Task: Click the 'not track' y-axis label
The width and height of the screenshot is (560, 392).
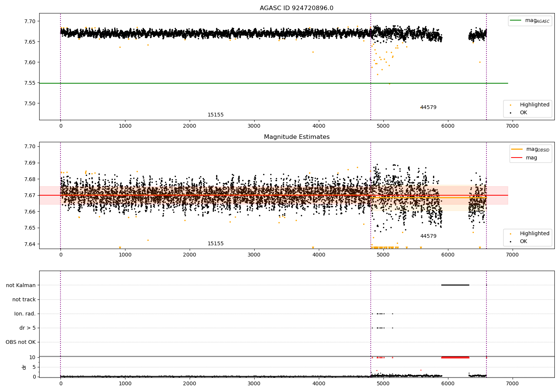Action: pyautogui.click(x=24, y=299)
